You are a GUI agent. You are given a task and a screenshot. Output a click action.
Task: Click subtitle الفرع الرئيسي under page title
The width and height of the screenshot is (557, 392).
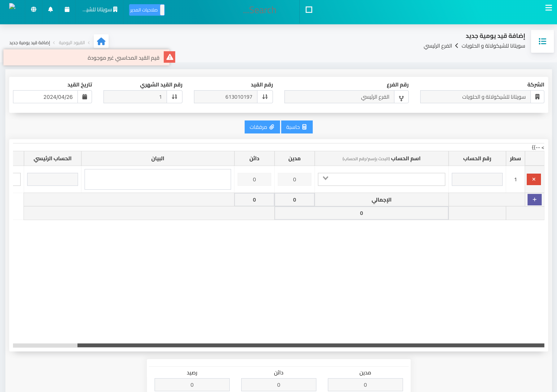pyautogui.click(x=438, y=46)
